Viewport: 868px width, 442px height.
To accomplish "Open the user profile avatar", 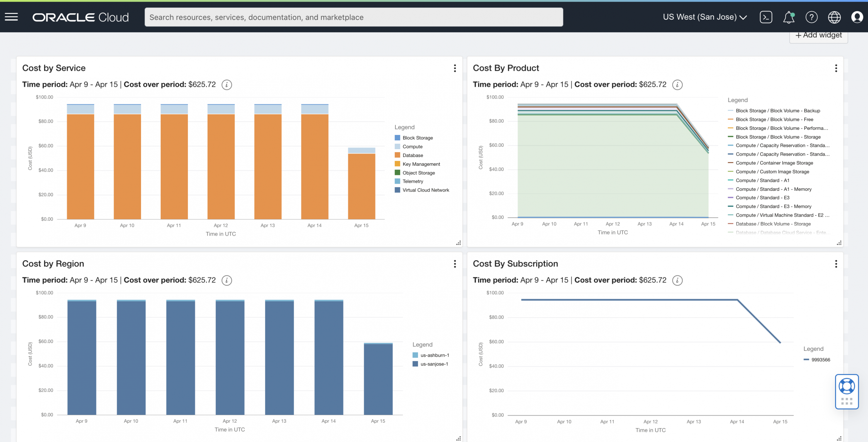I will pos(857,17).
